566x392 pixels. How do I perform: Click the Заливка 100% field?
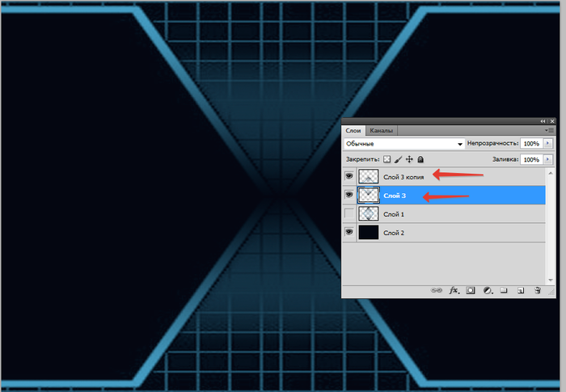click(531, 159)
